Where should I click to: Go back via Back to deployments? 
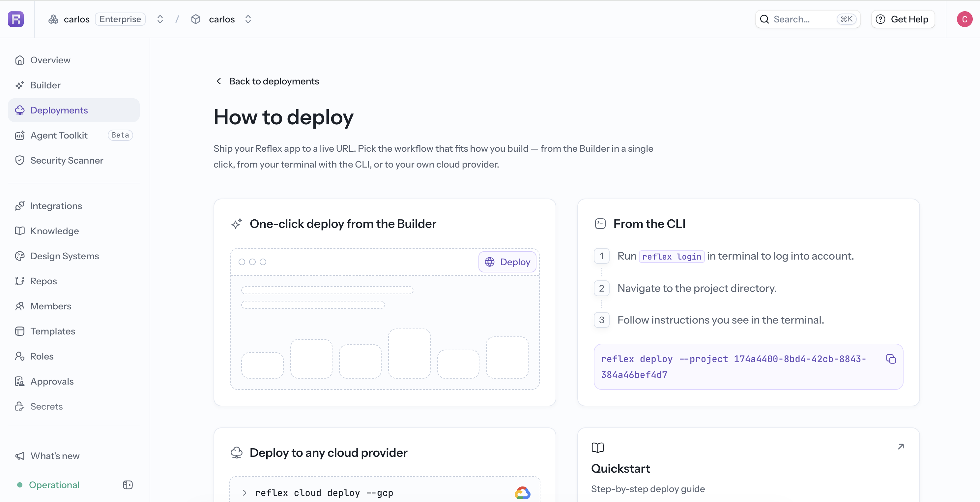click(268, 81)
